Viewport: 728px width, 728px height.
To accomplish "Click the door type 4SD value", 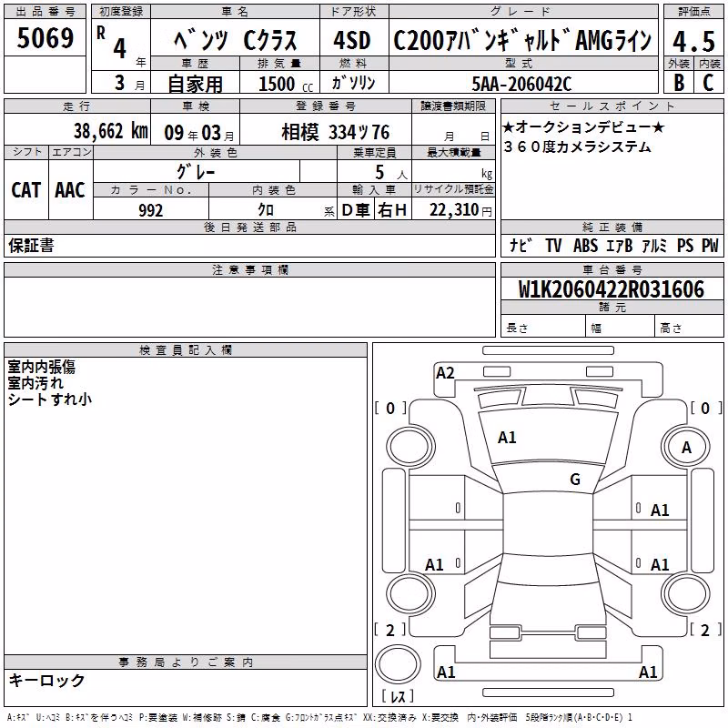I will 352,41.
